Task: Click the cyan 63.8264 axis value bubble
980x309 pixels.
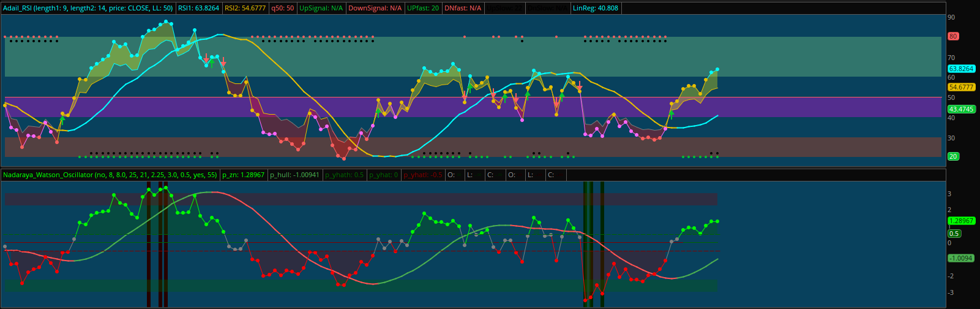Action: point(960,69)
